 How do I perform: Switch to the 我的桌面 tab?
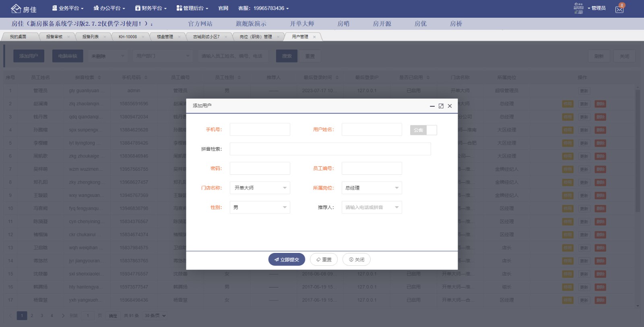click(x=18, y=37)
